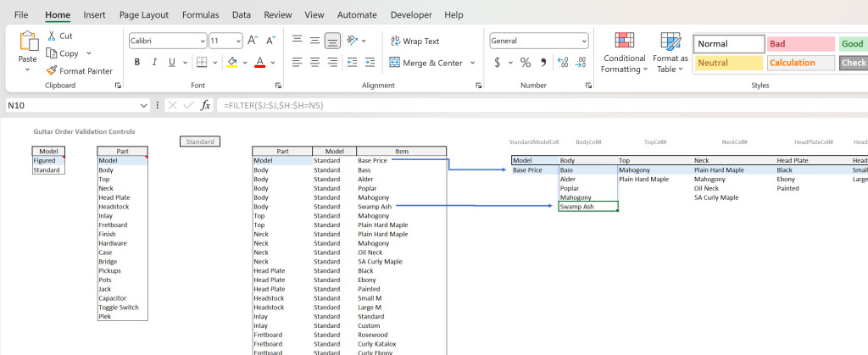
Task: Select the Swamp Ash active cell
Action: pyautogui.click(x=588, y=207)
